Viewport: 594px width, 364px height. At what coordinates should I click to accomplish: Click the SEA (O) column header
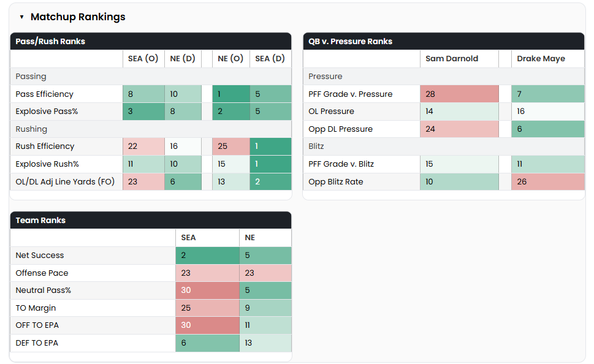click(143, 59)
